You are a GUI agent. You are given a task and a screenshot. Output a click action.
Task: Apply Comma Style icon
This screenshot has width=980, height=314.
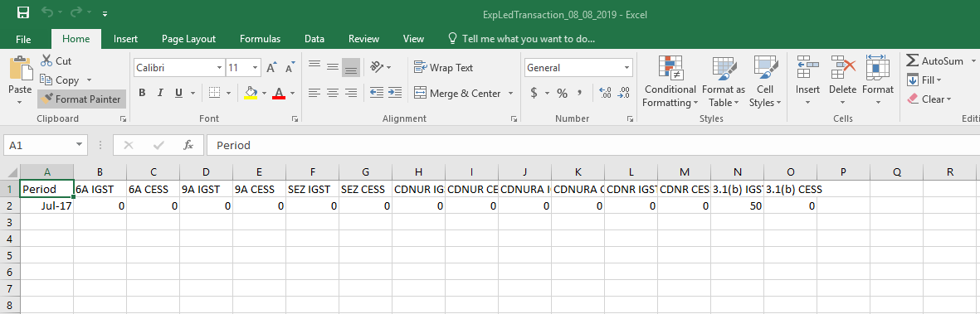tap(580, 93)
